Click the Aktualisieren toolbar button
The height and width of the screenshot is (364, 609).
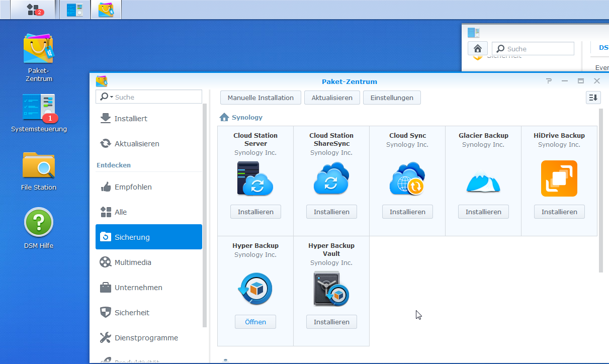pyautogui.click(x=332, y=98)
